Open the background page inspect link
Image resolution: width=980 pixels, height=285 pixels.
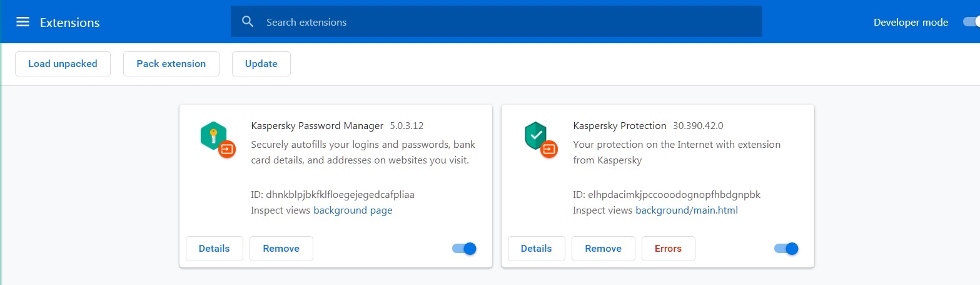[x=353, y=210]
